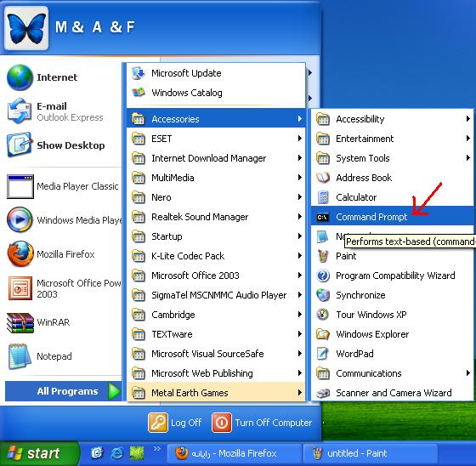Open the K-Lite Codec Pack folder
The width and height of the screenshot is (476, 466).
[216, 256]
